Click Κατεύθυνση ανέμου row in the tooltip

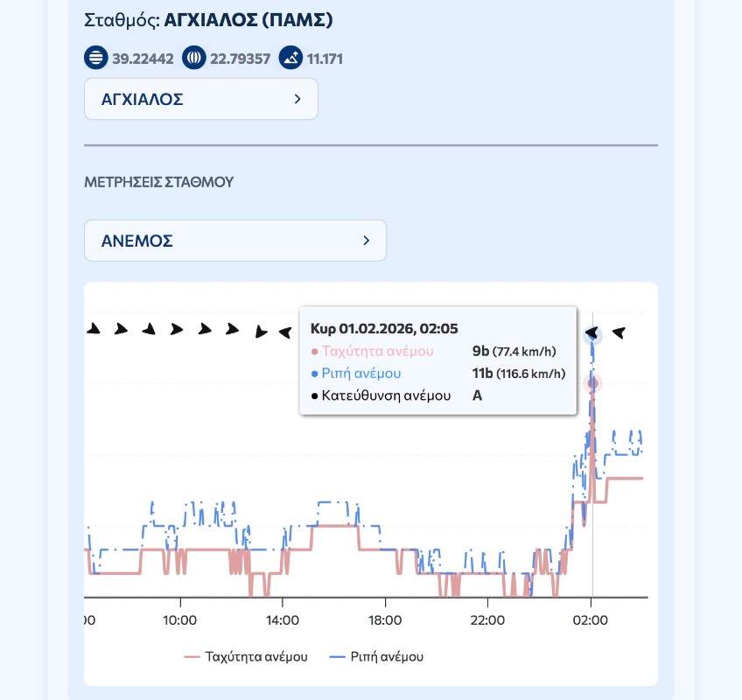(437, 395)
